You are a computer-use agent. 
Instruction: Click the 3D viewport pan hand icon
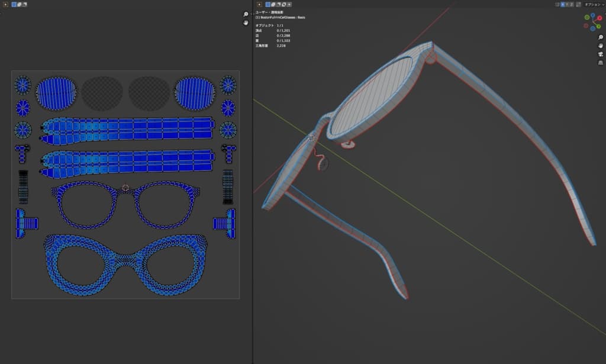pos(600,46)
